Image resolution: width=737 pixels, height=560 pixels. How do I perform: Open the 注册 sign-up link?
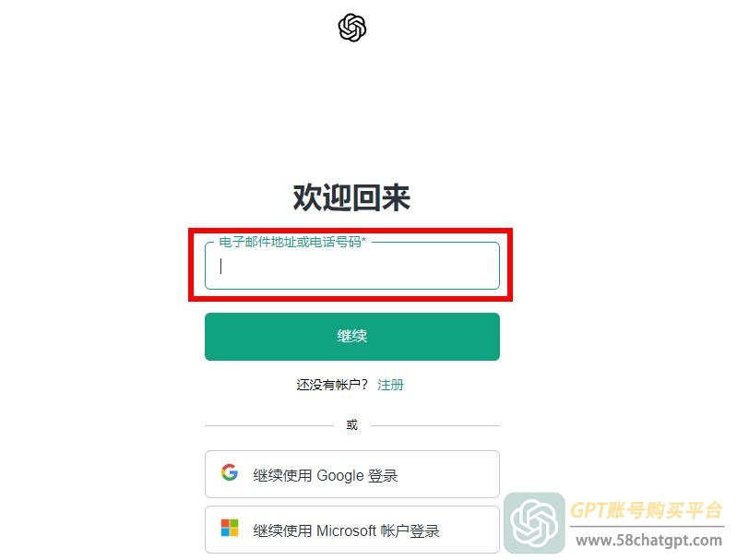390,385
